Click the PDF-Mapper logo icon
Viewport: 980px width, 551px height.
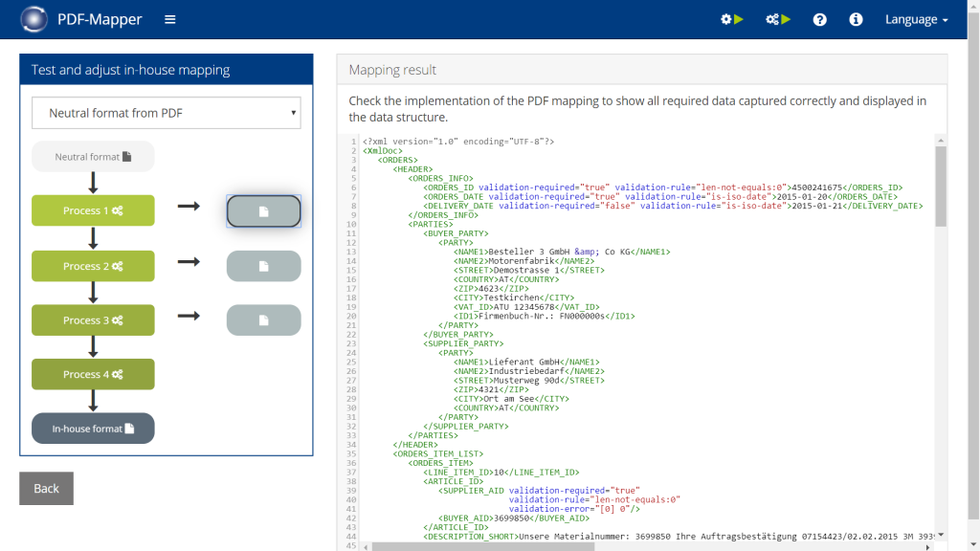(33, 19)
